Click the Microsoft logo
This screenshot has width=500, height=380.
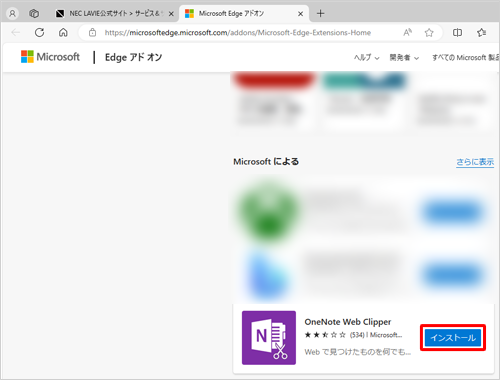pyautogui.click(x=50, y=57)
